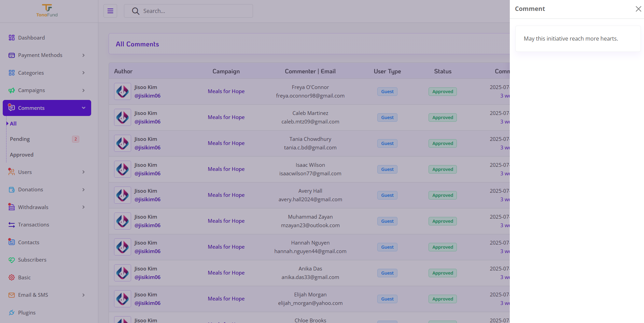Click the Contacts icon in the sidebar
Viewport: 644px width, 323px height.
pos(12,242)
